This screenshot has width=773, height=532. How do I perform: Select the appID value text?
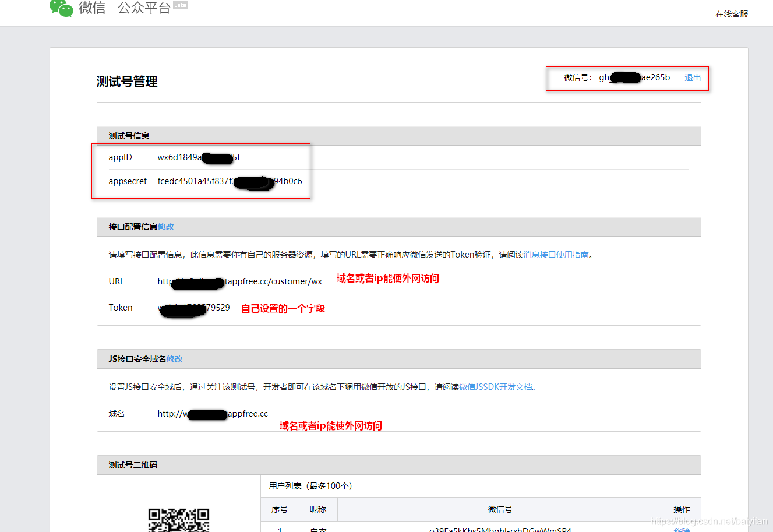point(199,157)
